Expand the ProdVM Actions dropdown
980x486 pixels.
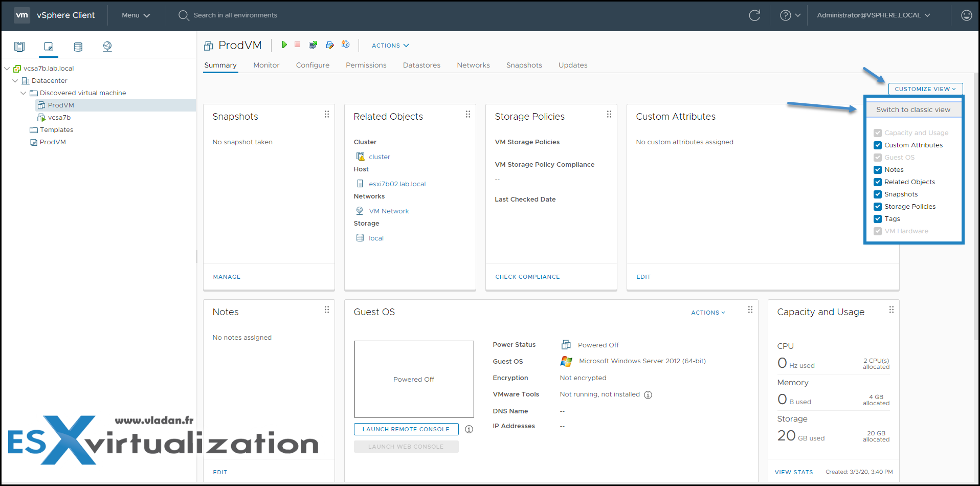(390, 46)
